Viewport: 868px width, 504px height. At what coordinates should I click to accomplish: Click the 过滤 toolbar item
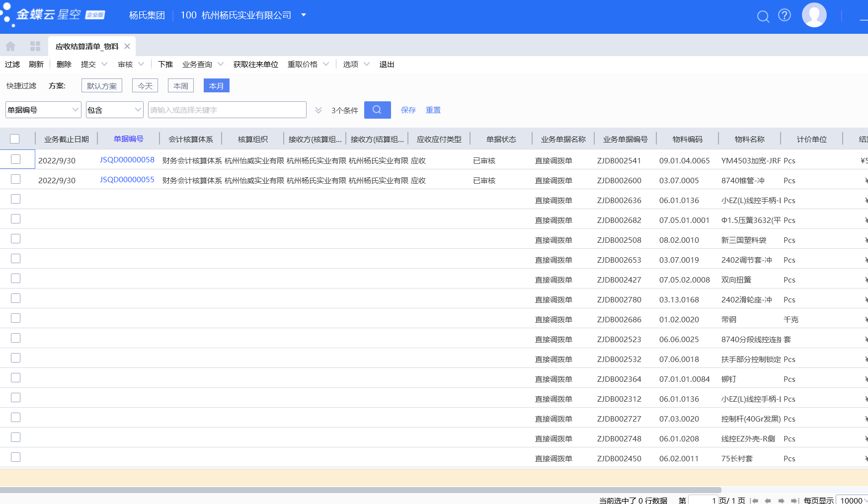click(12, 64)
